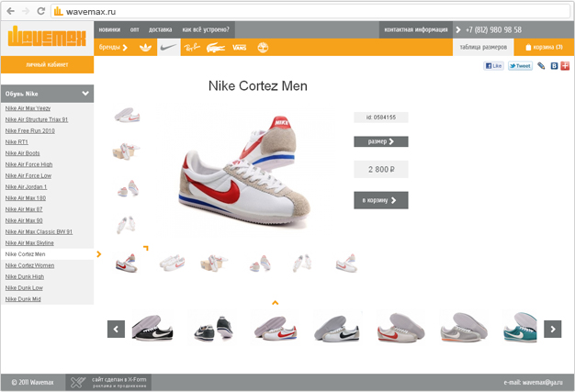Viewport: 575px width, 392px height.
Task: Open the новинки menu item
Action: tap(109, 29)
